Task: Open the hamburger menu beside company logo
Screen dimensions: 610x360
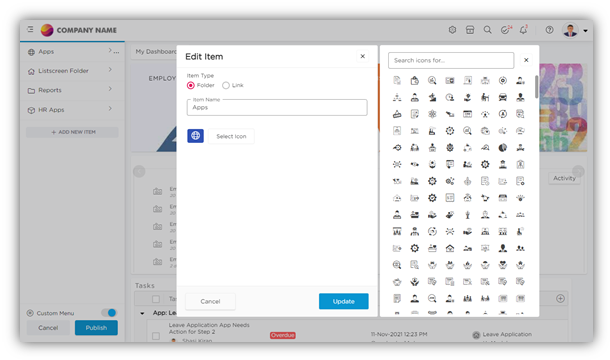Action: [x=30, y=29]
